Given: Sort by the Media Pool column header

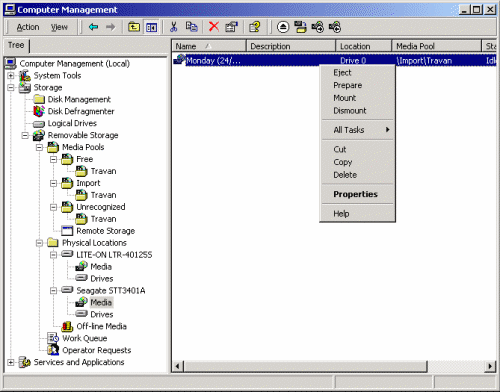Looking at the screenshot, I should point(436,46).
